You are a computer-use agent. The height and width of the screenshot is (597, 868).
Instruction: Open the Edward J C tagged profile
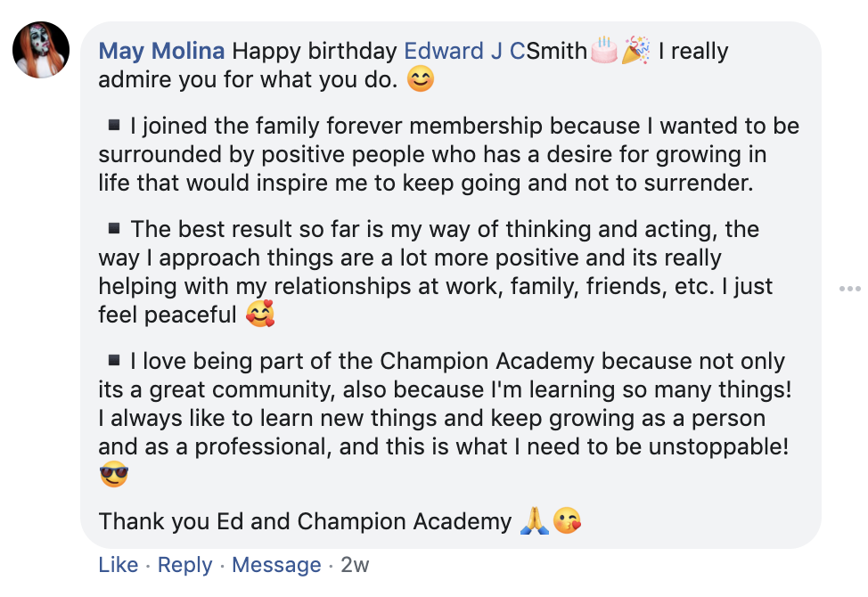pyautogui.click(x=464, y=51)
